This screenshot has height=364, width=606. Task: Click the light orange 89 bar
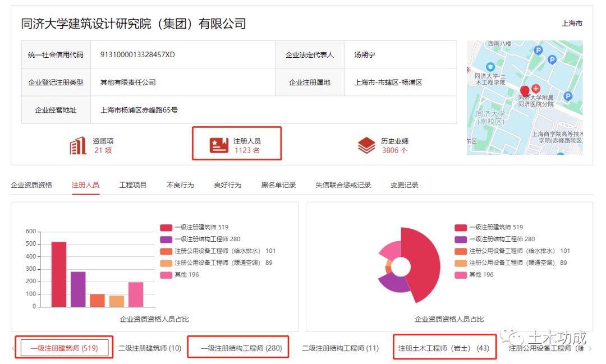117,301
